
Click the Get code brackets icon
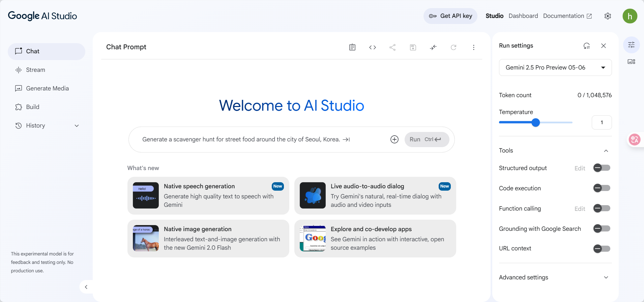373,47
